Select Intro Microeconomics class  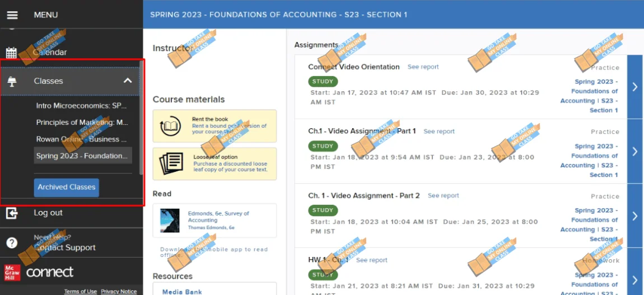tap(82, 106)
